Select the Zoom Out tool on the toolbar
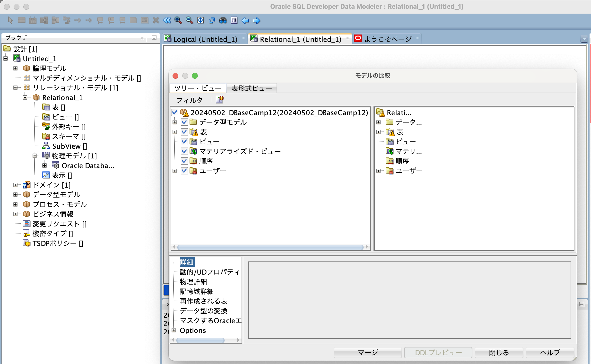Image resolution: width=591 pixels, height=364 pixels. (x=189, y=21)
